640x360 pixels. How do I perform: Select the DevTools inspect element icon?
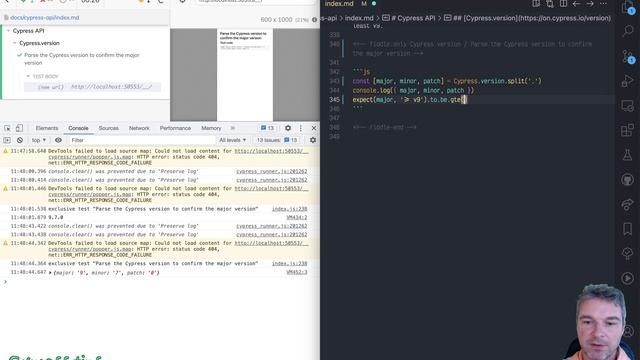click(x=7, y=128)
